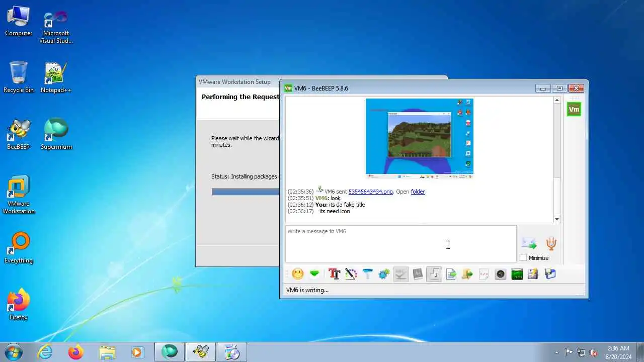Click the network tray icon
Image resolution: width=644 pixels, height=362 pixels.
click(581, 352)
